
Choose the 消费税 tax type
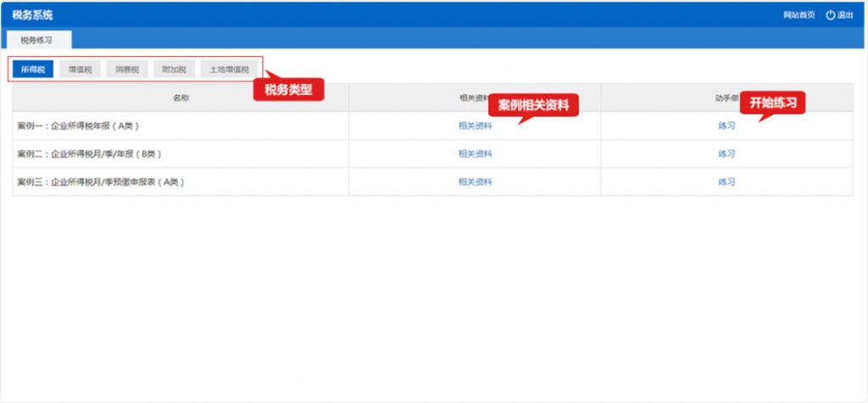pos(127,70)
